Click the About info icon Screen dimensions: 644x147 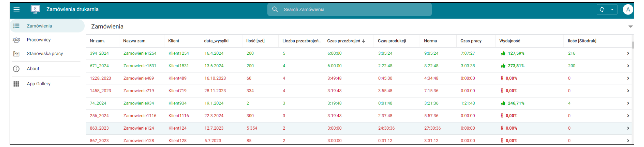16,69
